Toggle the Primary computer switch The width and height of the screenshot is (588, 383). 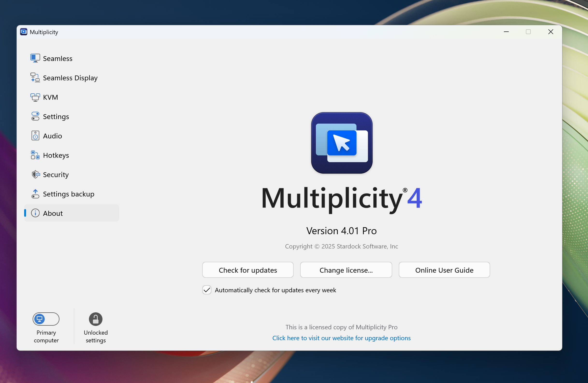point(46,319)
